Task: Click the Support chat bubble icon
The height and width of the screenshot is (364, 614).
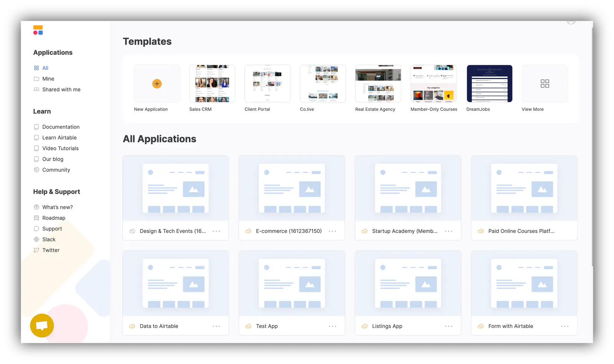Action: tap(36, 229)
